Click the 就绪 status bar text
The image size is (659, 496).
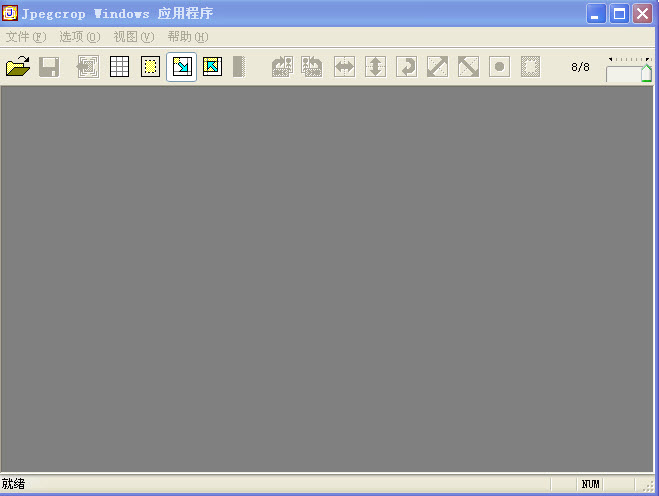point(13,484)
